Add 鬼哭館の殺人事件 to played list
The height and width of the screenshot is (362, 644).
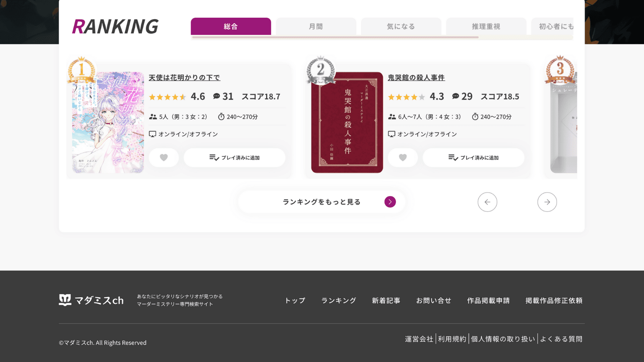pos(473,157)
